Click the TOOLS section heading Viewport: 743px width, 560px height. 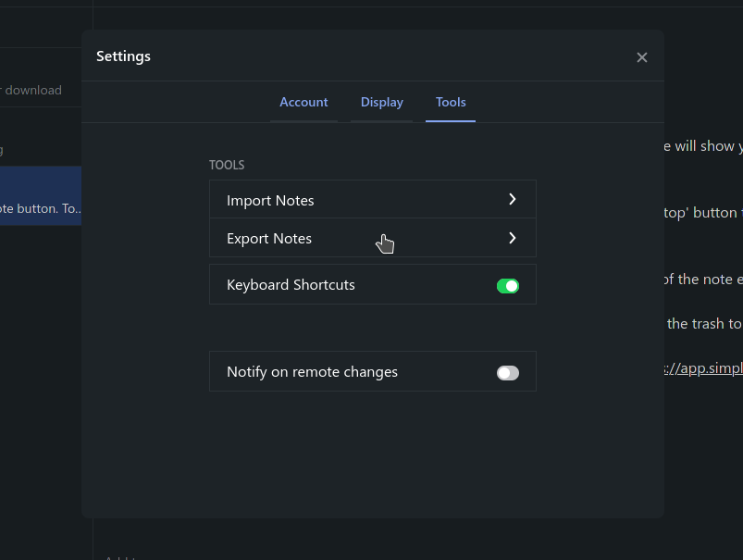click(x=227, y=166)
